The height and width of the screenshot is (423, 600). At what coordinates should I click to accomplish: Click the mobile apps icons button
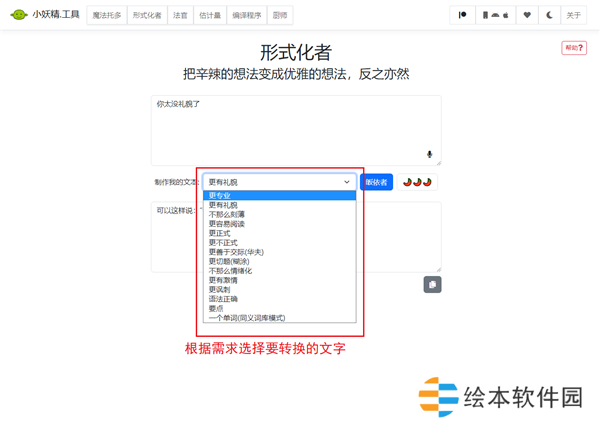click(495, 15)
